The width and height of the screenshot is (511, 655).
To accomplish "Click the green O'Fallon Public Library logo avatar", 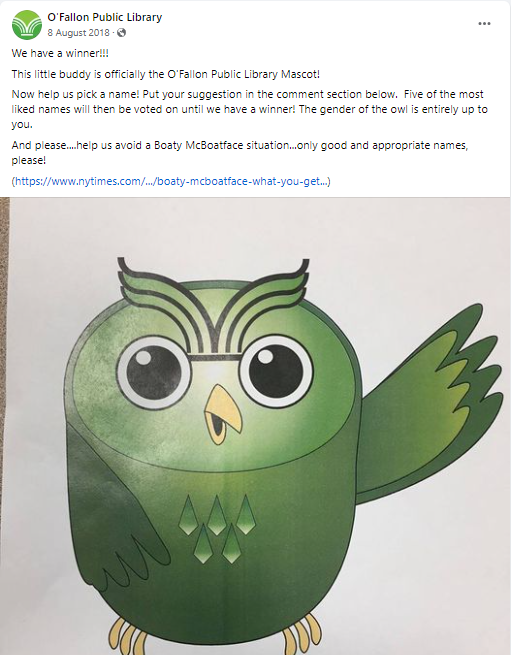I will pos(27,25).
